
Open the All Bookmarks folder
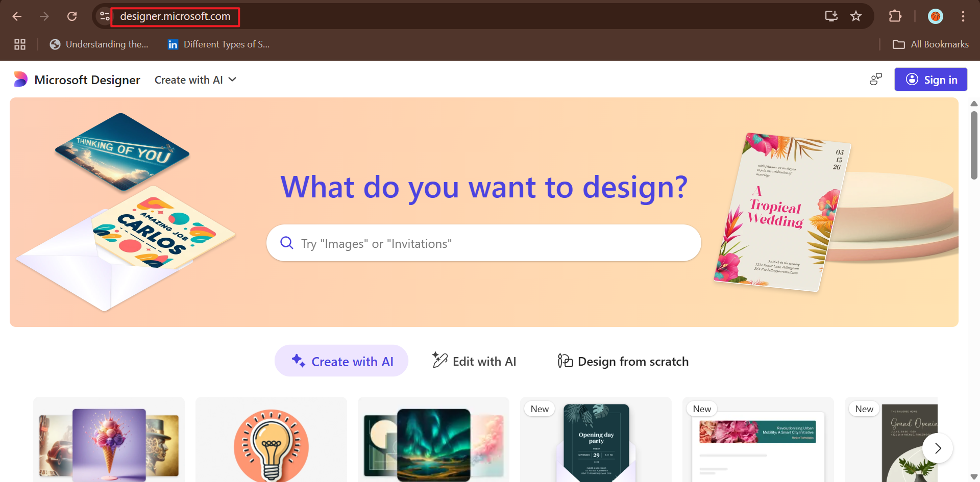930,44
